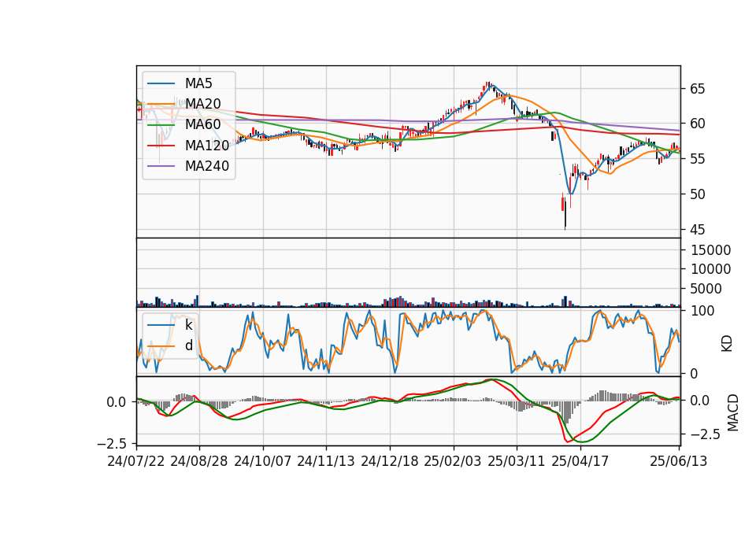The image size is (756, 543).
Task: Click the red MA120 legend line sample
Action: [161, 146]
